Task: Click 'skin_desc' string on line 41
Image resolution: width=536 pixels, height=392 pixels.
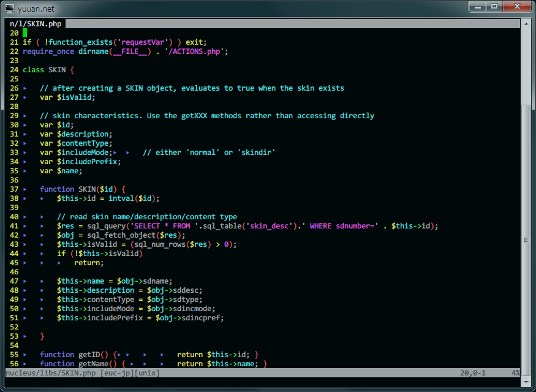Action: point(270,226)
